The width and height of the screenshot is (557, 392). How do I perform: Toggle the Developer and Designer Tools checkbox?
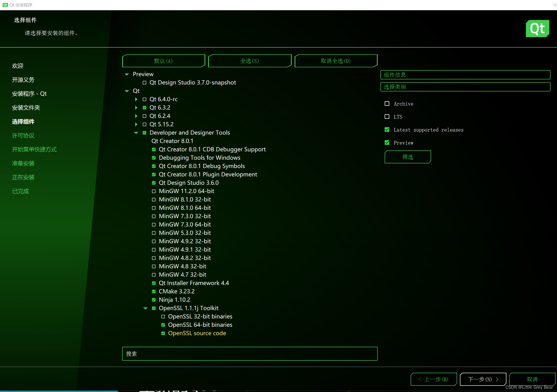point(144,133)
